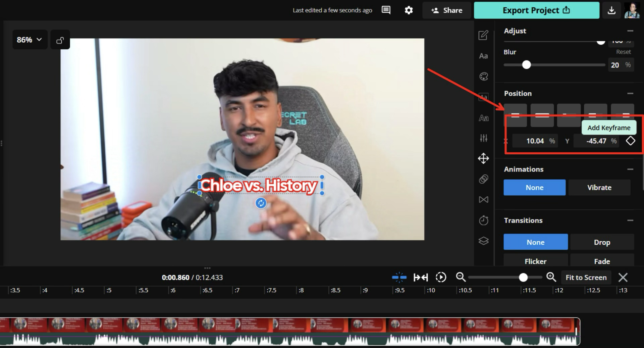Viewport: 644px width, 348px height.
Task: Add keyframe with the diamond icon
Action: pos(630,141)
